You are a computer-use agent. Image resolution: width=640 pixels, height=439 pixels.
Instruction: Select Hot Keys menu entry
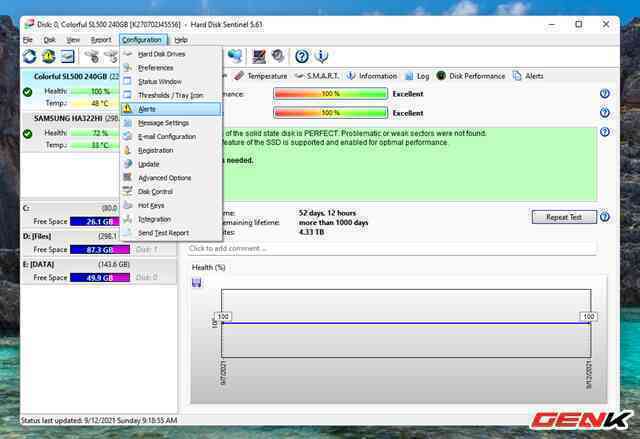(171, 206)
